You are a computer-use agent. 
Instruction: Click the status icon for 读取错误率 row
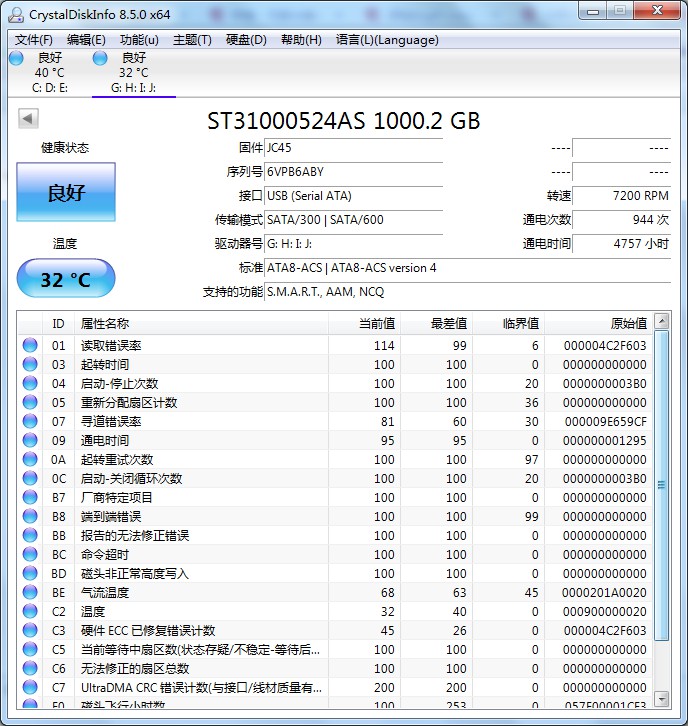[30, 345]
